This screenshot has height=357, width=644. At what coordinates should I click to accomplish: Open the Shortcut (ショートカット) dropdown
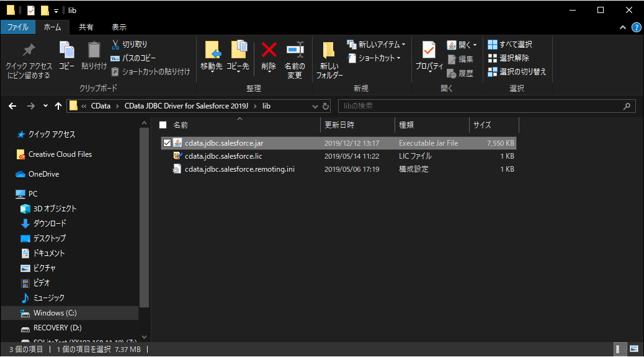[373, 58]
